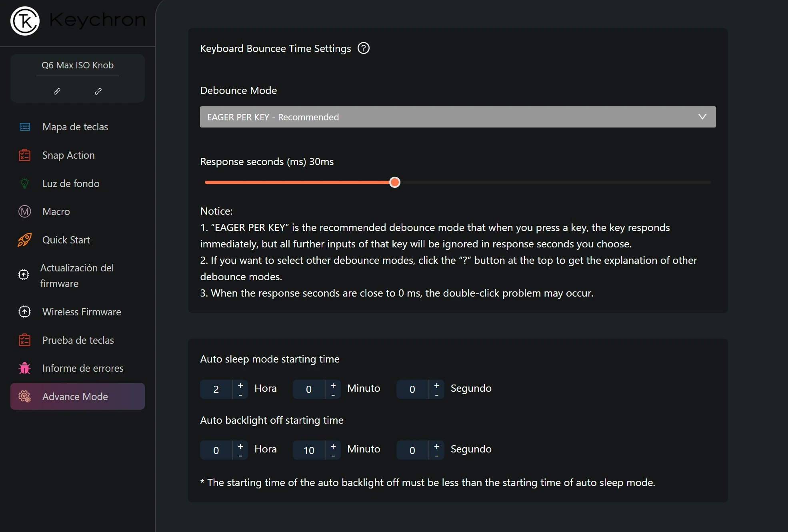Open the Mapa de teclas keyboard icon
Image resolution: width=788 pixels, height=532 pixels.
click(25, 127)
